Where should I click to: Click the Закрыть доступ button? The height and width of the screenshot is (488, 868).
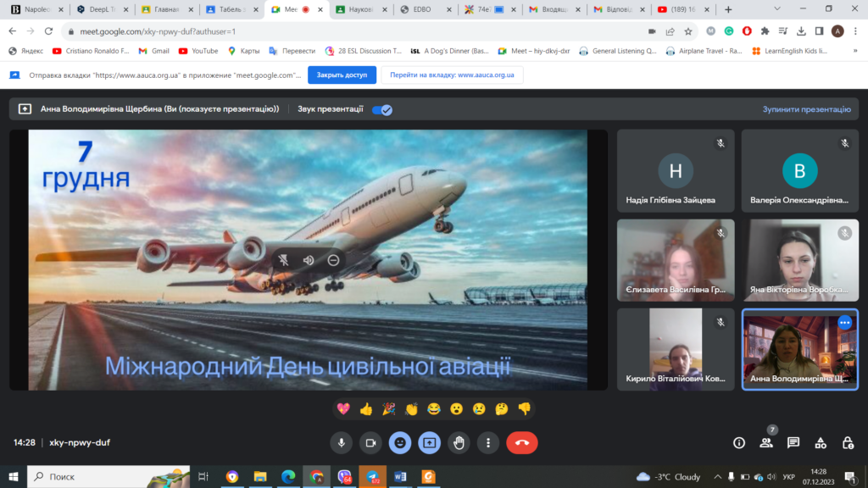pos(342,75)
